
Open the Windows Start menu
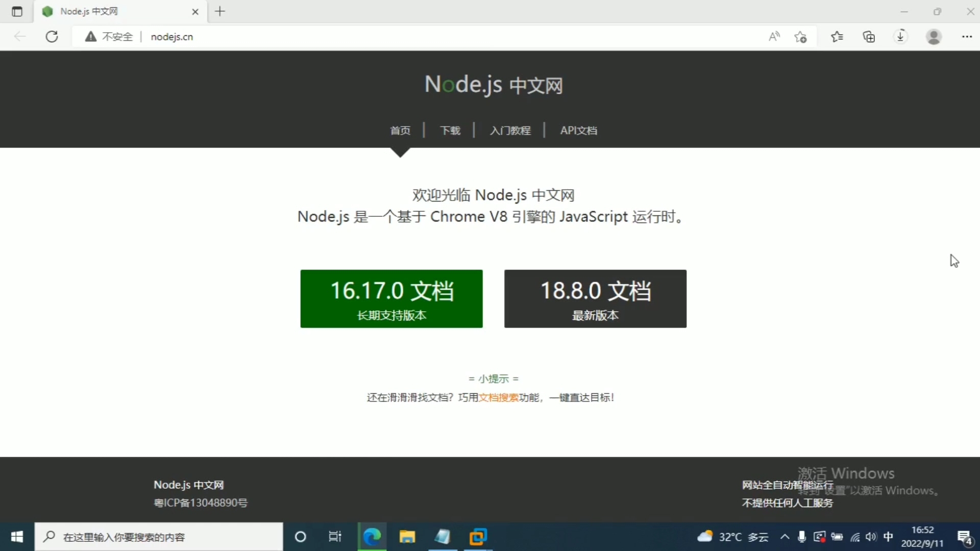[17, 537]
